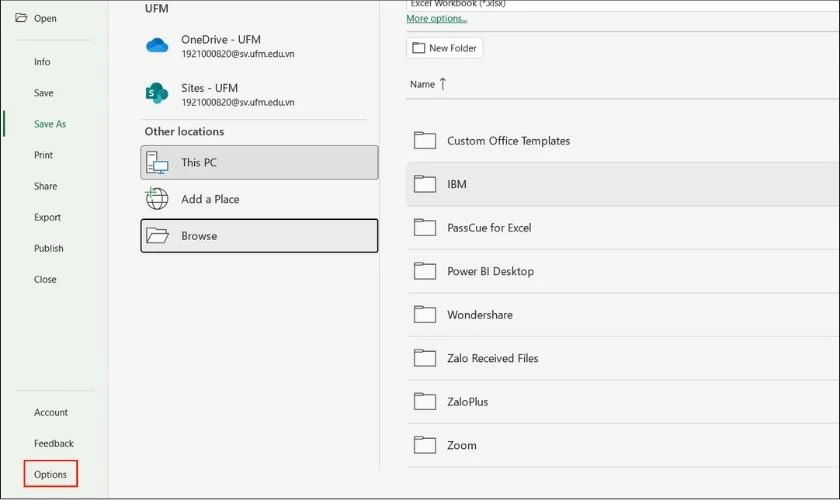The height and width of the screenshot is (500, 840).
Task: Open PassCue for Excel folder
Action: click(622, 228)
